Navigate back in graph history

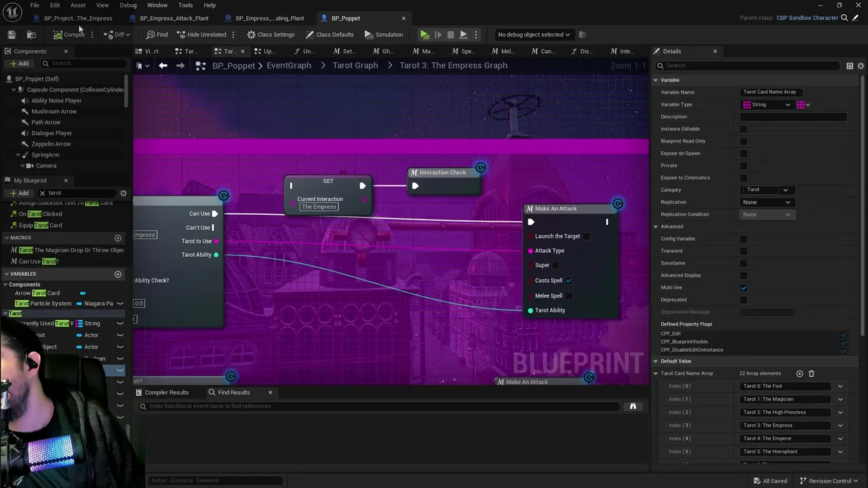(x=163, y=66)
